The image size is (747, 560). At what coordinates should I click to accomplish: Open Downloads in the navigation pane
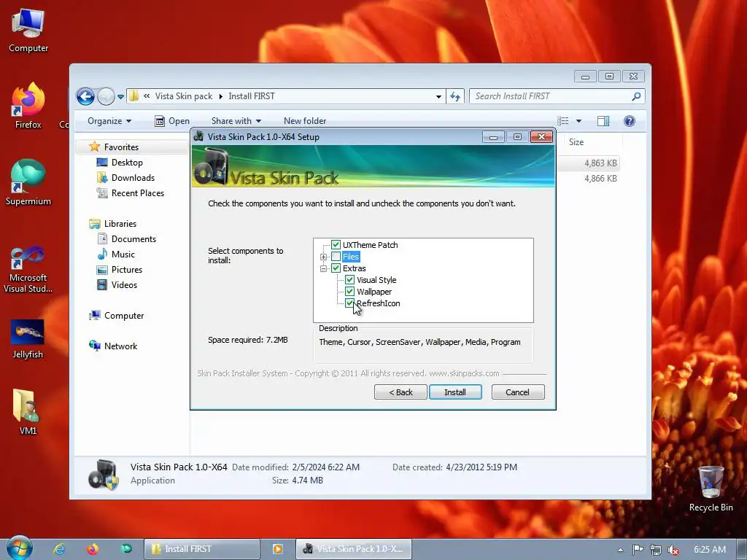point(133,178)
